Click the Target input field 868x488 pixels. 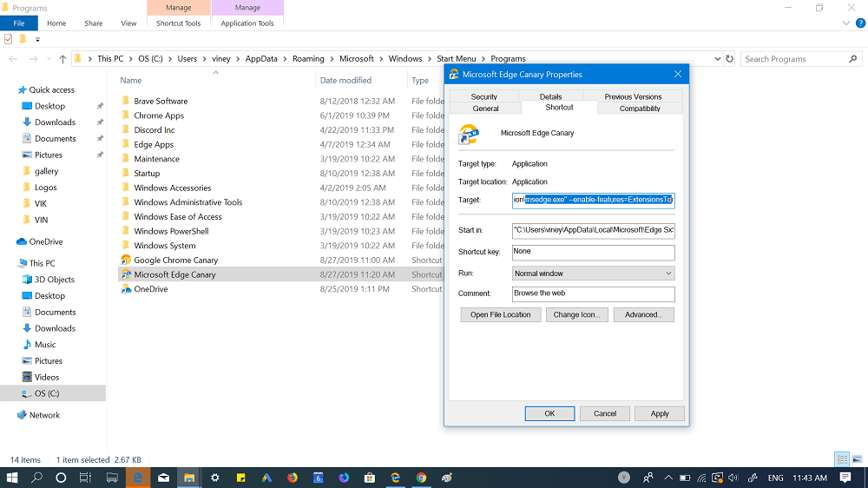click(x=594, y=200)
